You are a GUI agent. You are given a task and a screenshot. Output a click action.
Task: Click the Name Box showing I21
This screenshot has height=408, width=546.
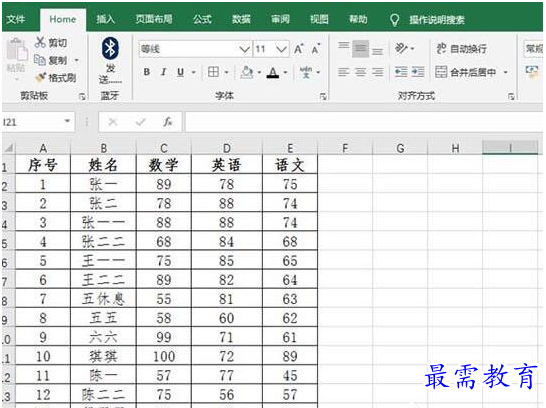pyautogui.click(x=33, y=122)
